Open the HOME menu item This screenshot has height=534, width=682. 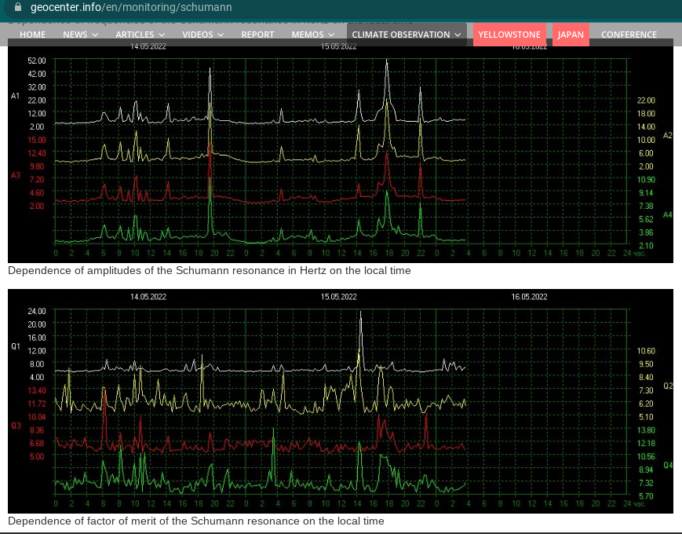pyautogui.click(x=32, y=35)
